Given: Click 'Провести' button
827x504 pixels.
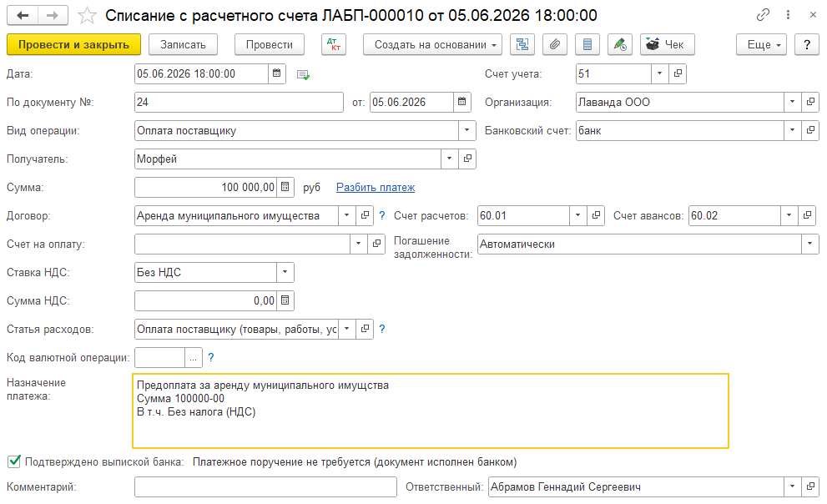Looking at the screenshot, I should coord(270,45).
